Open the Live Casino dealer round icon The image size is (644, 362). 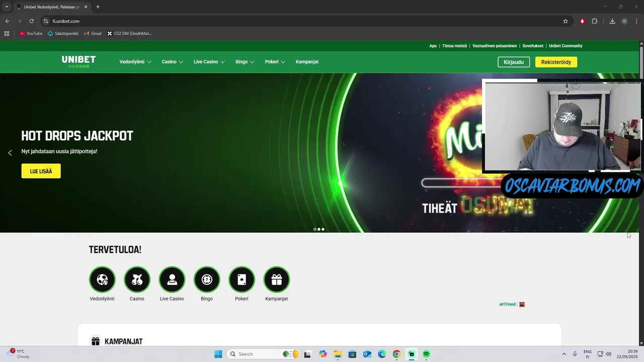[172, 280]
